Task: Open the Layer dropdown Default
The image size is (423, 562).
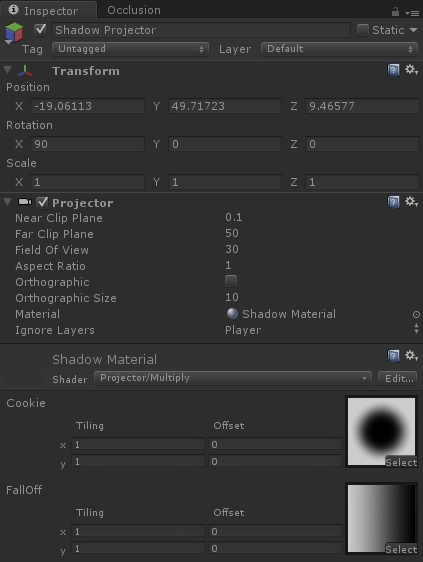Action: coord(339,49)
